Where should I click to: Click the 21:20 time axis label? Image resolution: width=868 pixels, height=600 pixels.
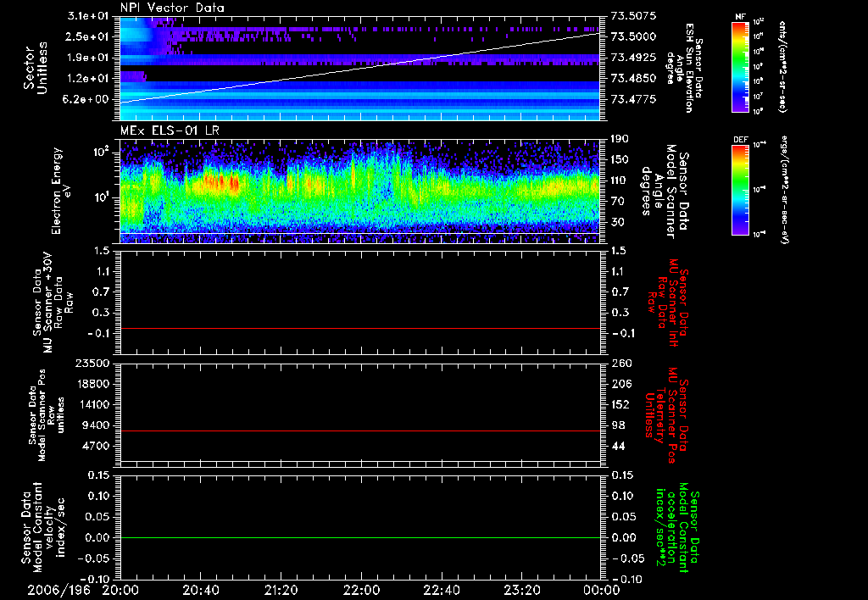coord(281,589)
